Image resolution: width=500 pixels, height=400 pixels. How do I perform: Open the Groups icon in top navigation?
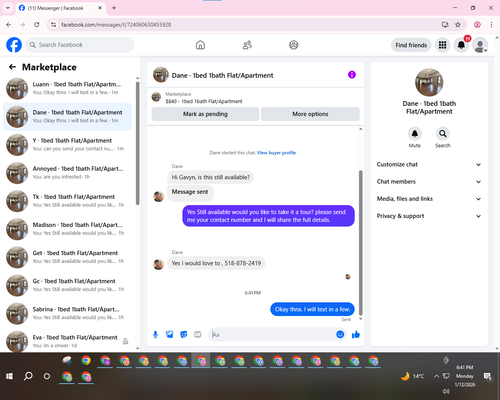[x=294, y=45]
